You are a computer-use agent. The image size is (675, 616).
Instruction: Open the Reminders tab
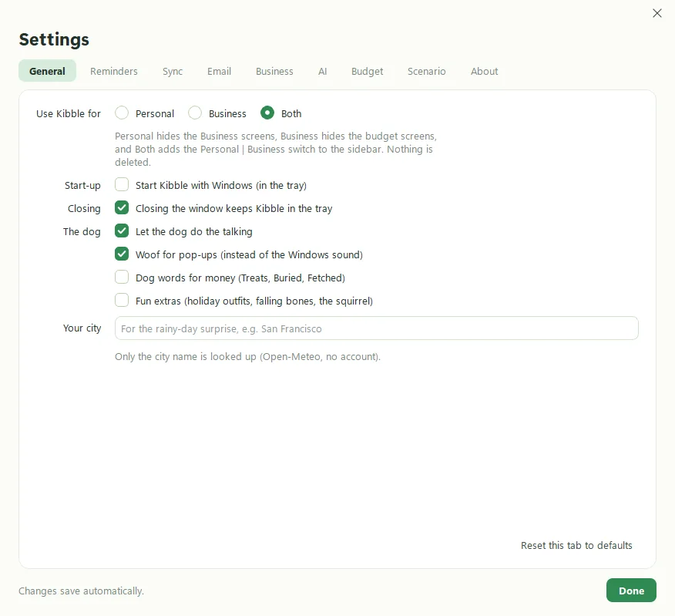(113, 71)
